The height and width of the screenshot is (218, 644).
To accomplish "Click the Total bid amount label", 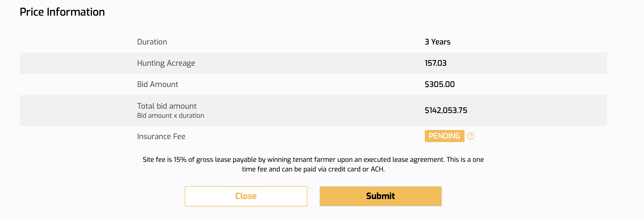I will point(167,106).
